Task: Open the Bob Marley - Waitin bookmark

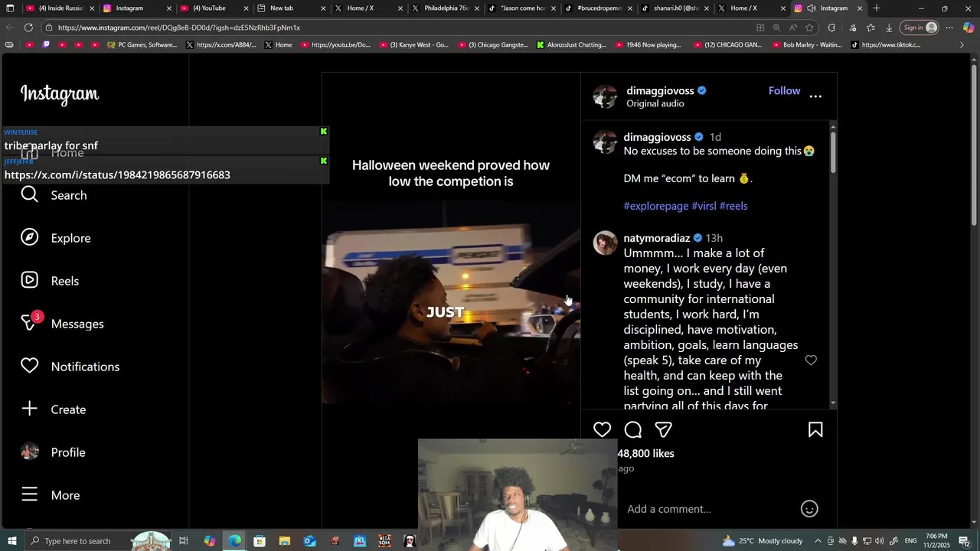Action: 807,45
